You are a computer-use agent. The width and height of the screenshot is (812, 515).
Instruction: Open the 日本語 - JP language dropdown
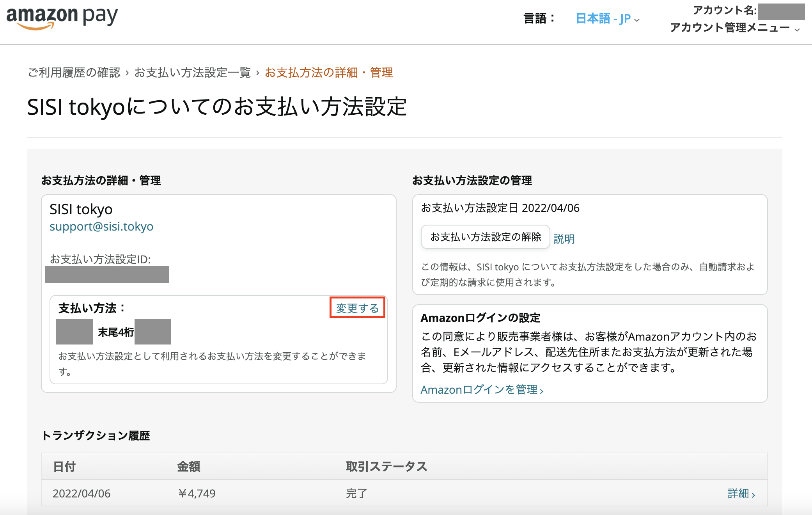(x=608, y=19)
